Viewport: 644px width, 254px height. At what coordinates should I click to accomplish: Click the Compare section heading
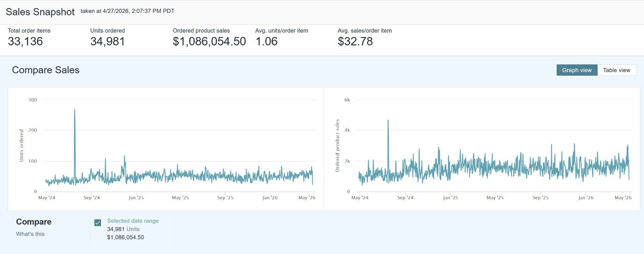(x=34, y=222)
